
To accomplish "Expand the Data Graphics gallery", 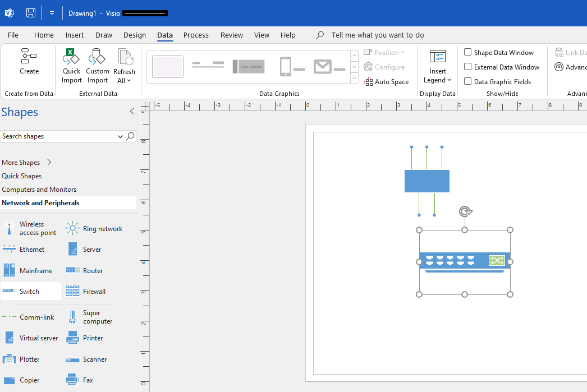I will (354, 78).
